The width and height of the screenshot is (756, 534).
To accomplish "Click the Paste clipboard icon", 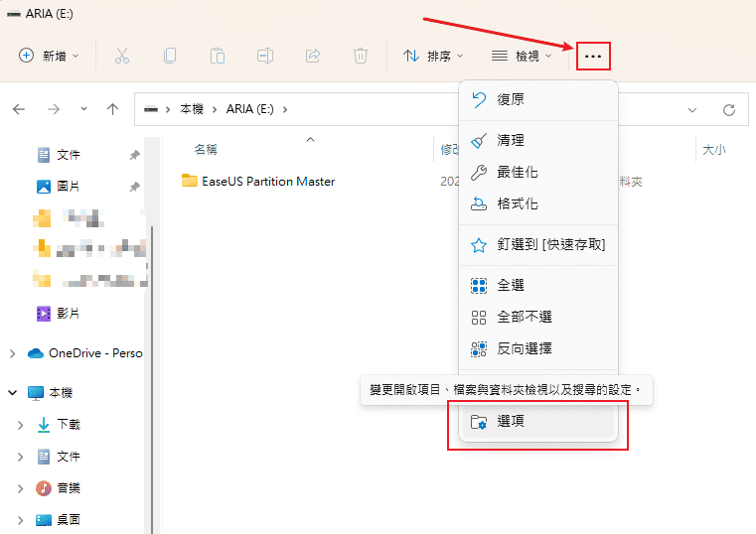I will click(x=218, y=57).
